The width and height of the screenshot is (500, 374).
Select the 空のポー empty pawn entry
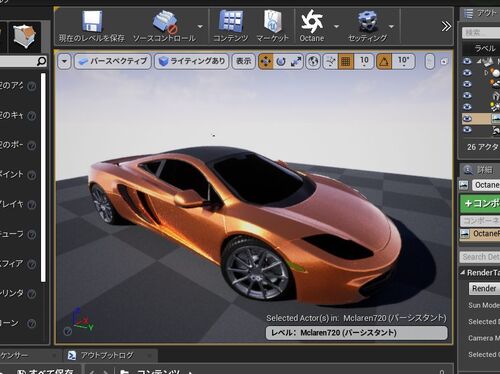pos(12,145)
